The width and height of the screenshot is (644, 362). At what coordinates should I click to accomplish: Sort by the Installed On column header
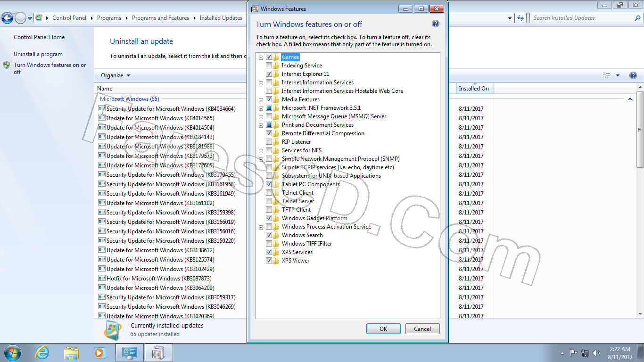(475, 89)
